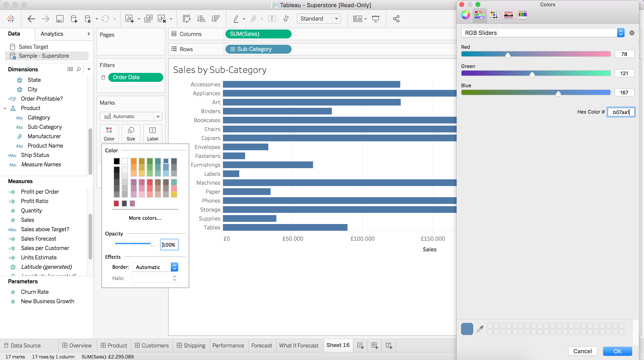Viewport: 644px width, 360px height.
Task: Pick the black swatch in Color palette
Action: click(117, 161)
